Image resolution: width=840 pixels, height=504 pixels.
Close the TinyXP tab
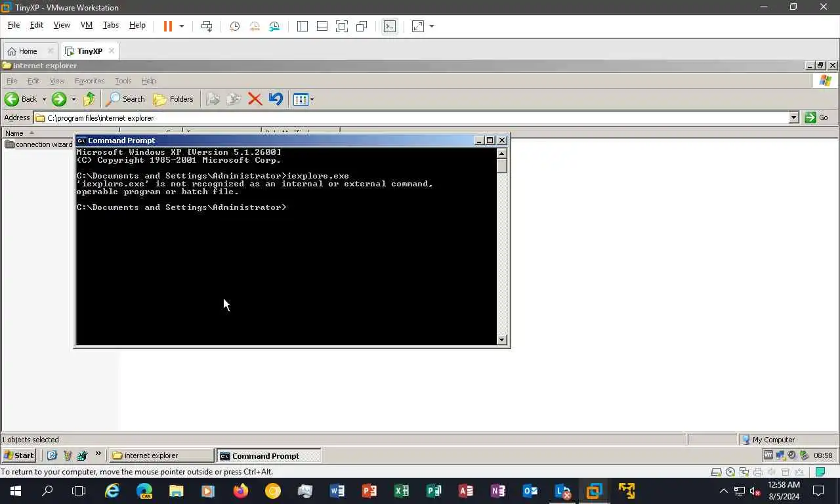click(112, 51)
